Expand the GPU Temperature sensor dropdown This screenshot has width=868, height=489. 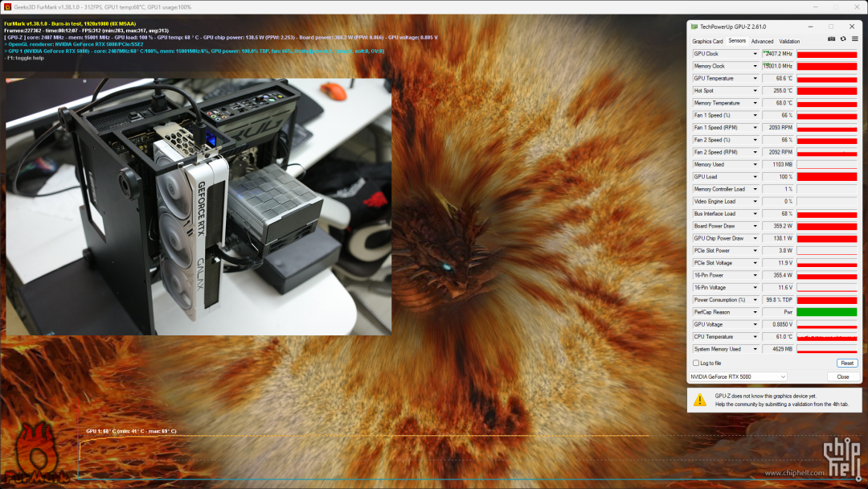(755, 79)
